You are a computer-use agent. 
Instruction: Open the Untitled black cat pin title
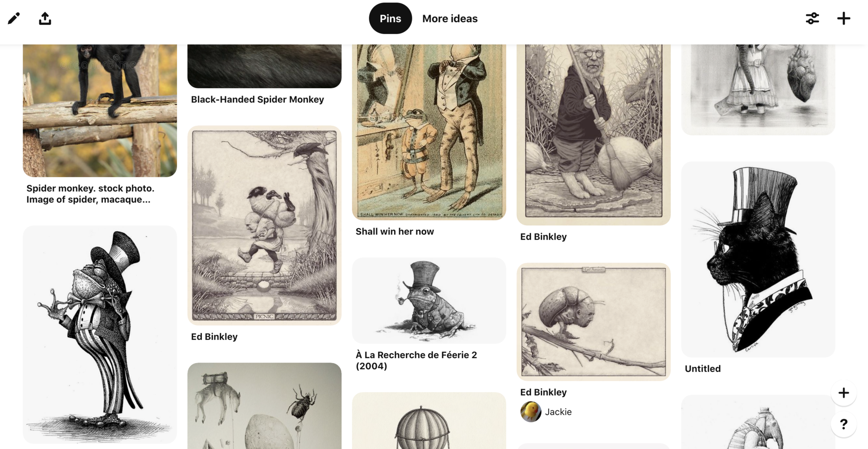[702, 369]
